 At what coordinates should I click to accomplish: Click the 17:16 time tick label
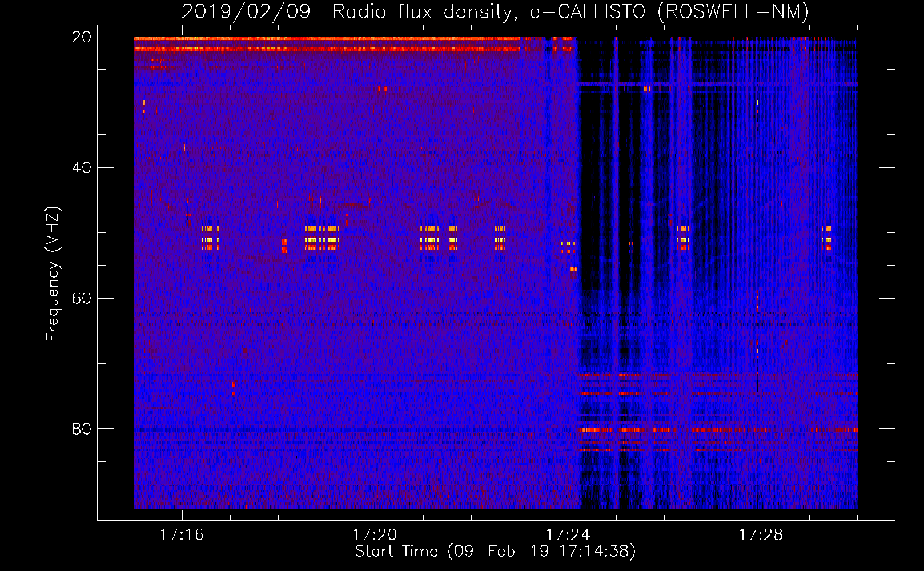pos(182,535)
